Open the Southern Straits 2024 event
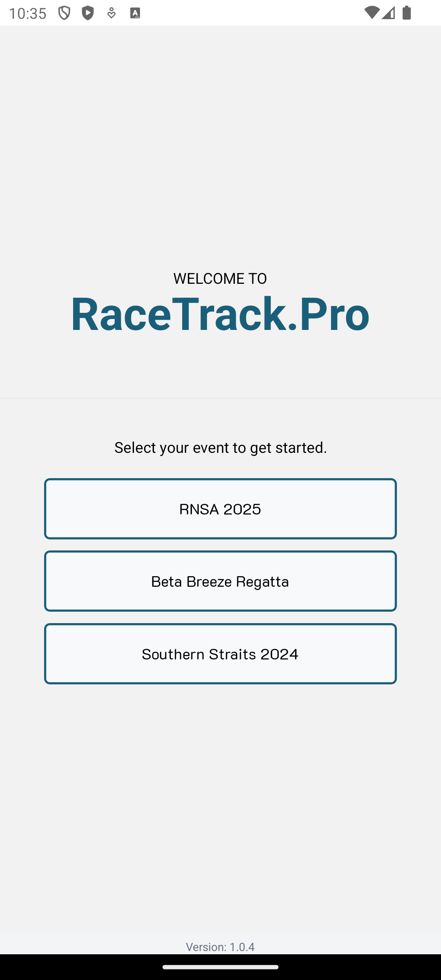Viewport: 441px width, 980px height. (x=220, y=654)
